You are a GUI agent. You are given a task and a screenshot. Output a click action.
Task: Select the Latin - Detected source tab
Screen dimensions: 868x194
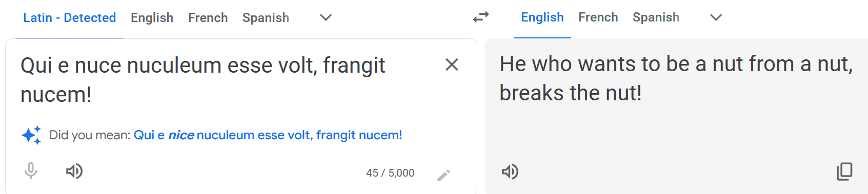(70, 18)
